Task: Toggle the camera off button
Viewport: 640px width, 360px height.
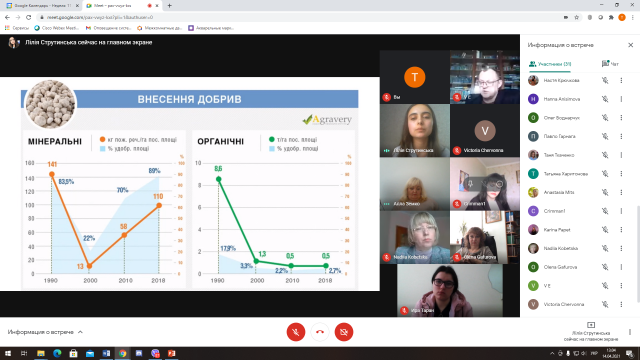Action: (x=344, y=332)
